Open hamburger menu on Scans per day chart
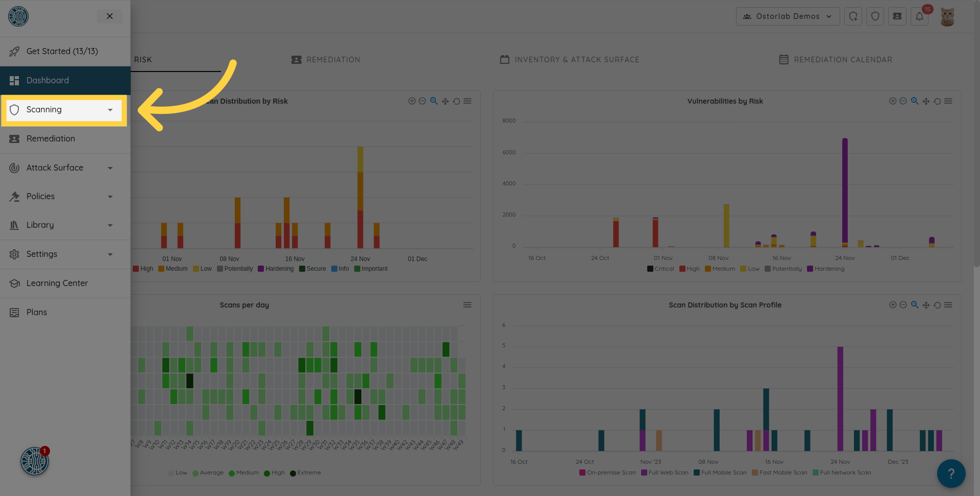The image size is (980, 496). click(x=467, y=305)
